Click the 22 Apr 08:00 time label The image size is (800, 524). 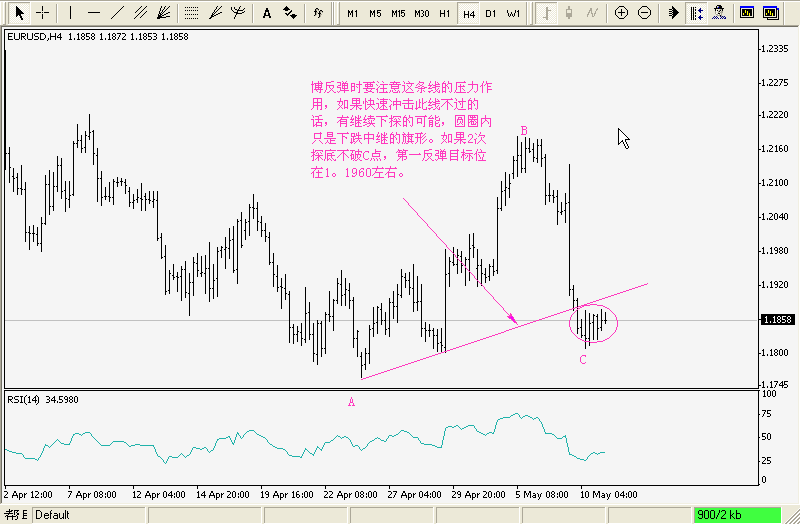pyautogui.click(x=351, y=494)
